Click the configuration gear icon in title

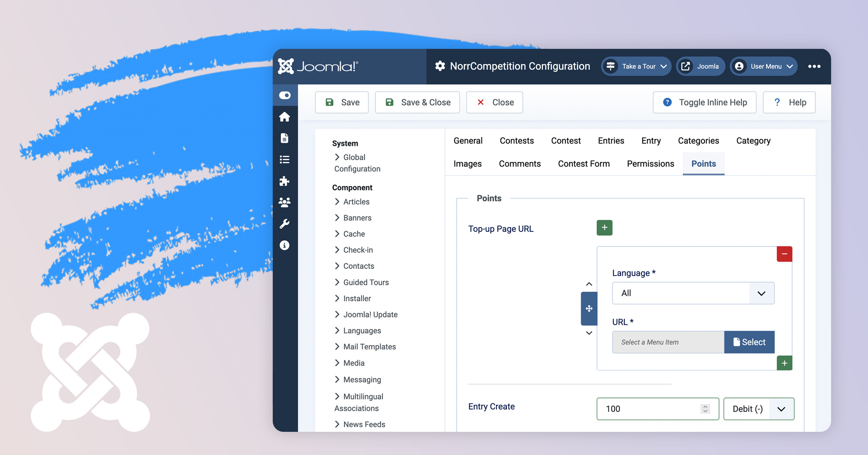coord(440,66)
